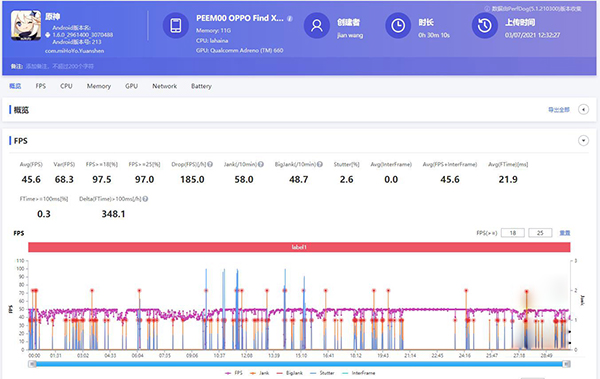The image size is (600, 379).
Task: Toggle FPS series in chart legend
Action: pos(234,373)
